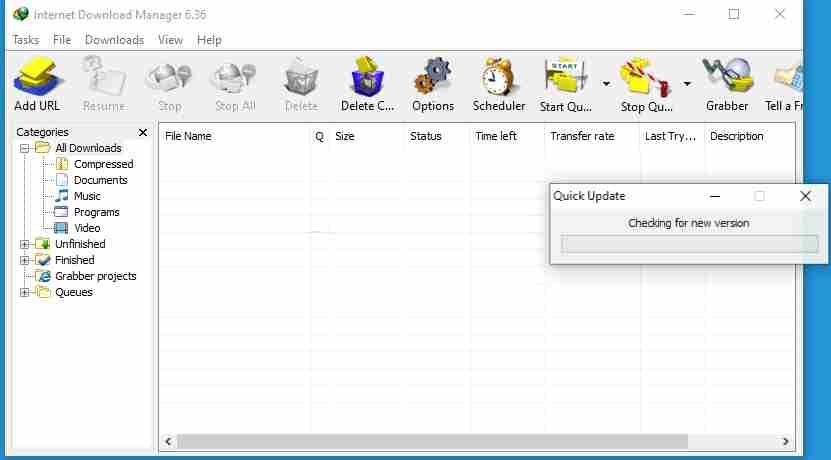Image resolution: width=831 pixels, height=460 pixels.
Task: Open the Tasks menu
Action: point(25,40)
